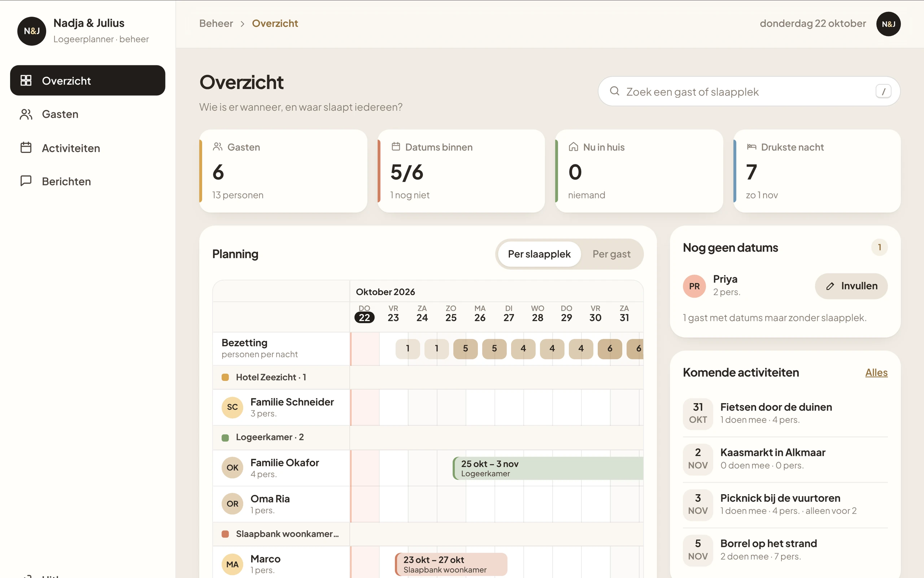Open Familie Okafor guest row
Image resolution: width=924 pixels, height=578 pixels.
click(x=281, y=468)
